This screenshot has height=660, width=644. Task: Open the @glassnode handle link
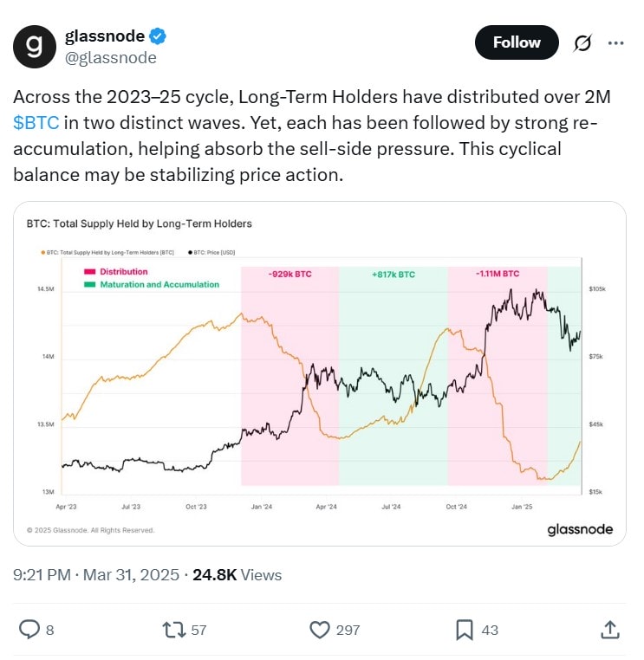pos(111,58)
